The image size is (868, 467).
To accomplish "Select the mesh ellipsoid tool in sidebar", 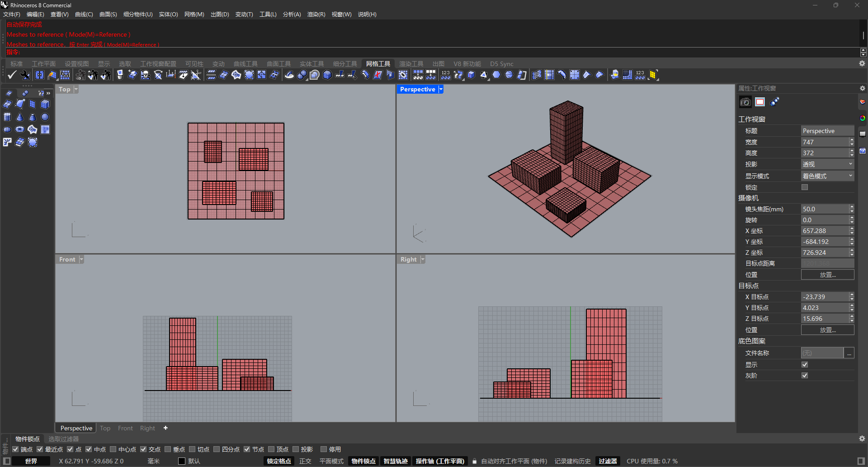I will coord(7,130).
